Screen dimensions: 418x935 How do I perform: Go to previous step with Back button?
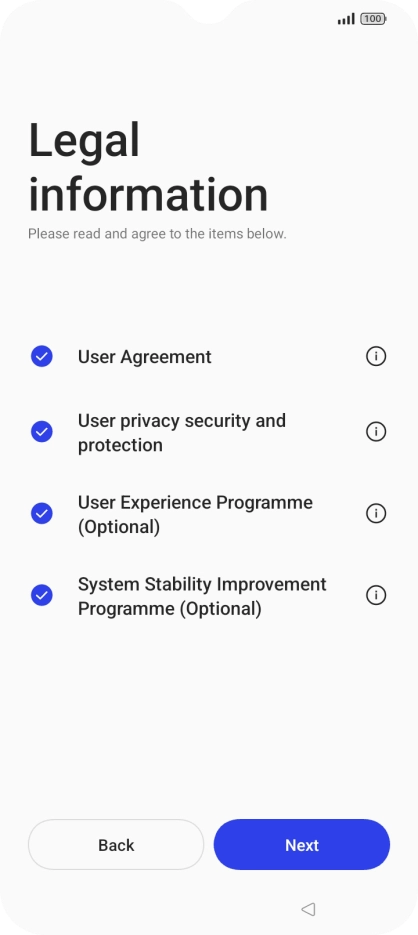point(116,844)
